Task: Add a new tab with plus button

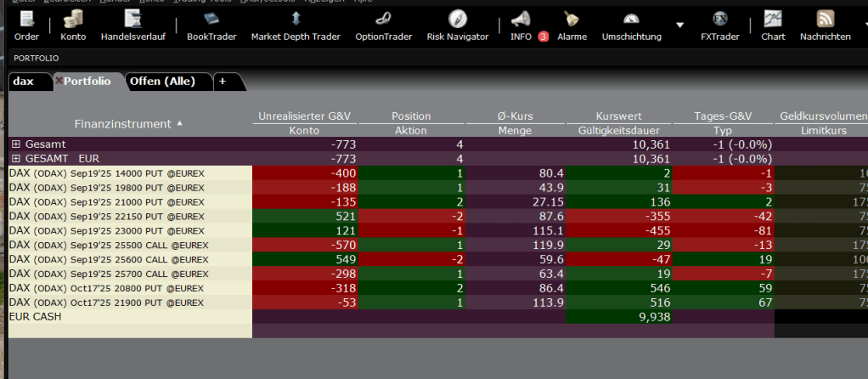Action: (x=223, y=82)
